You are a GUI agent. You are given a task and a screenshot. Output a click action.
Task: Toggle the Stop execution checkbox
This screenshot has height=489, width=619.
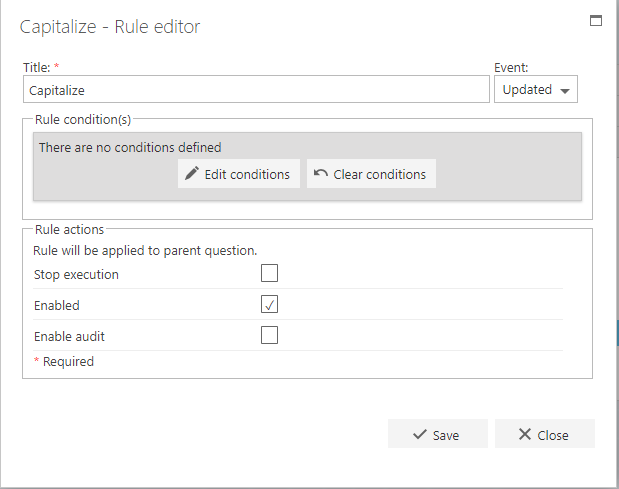269,273
